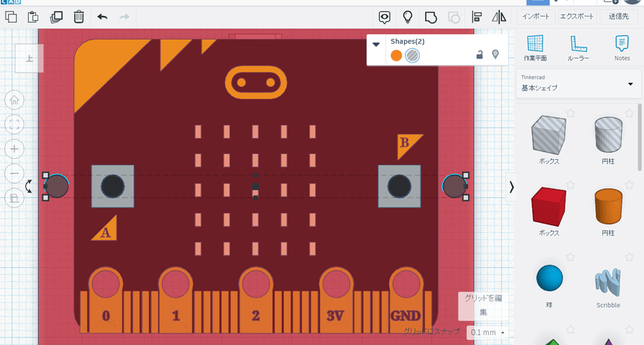
Task: Zoom in with the plus button
Action: [x=14, y=149]
